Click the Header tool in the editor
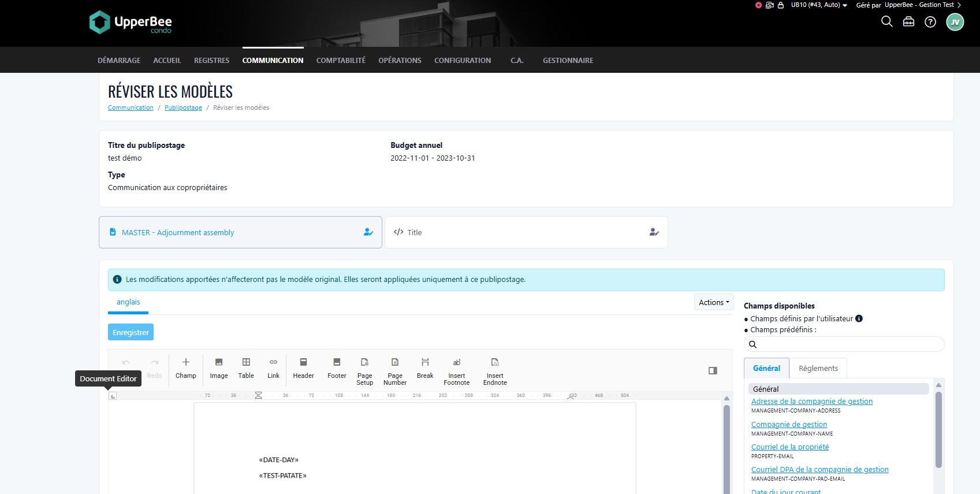 tap(303, 368)
